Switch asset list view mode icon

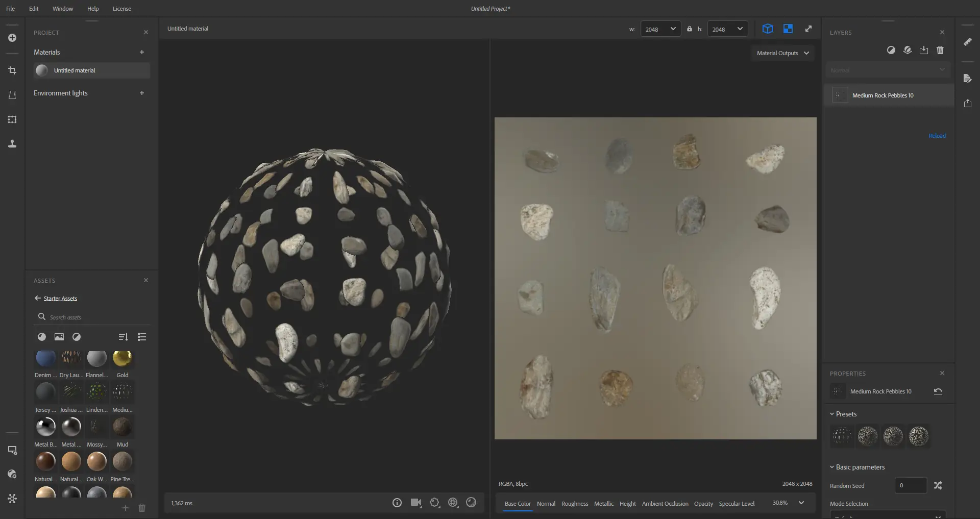click(x=142, y=337)
